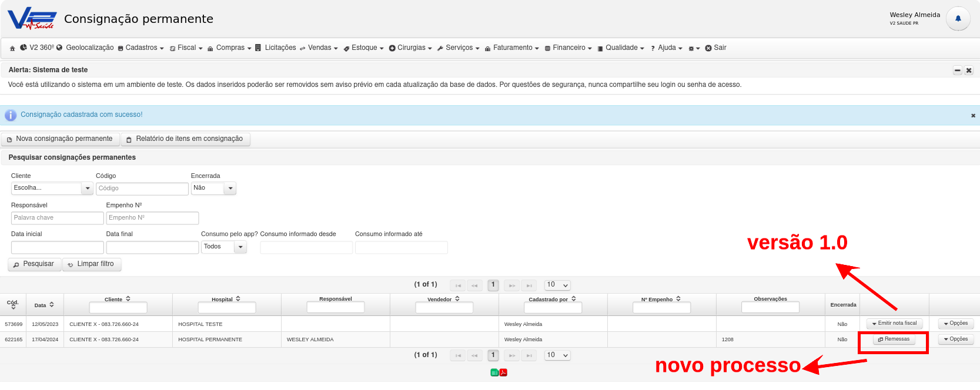Expand the Encerrada filter dropdown
The height and width of the screenshot is (390, 980).
pyautogui.click(x=214, y=189)
